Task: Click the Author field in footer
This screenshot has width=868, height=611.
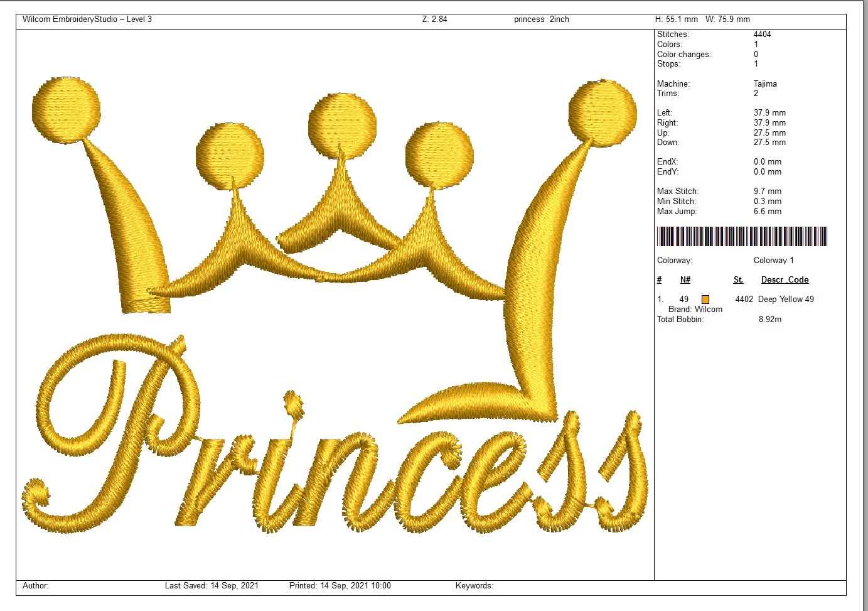Action: coord(36,586)
